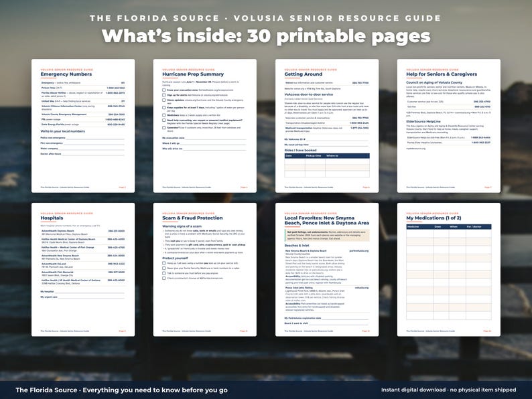Click the 'AdventHealth Daytona Beach' hospital row
This screenshot has width=532, height=399.
[83, 232]
